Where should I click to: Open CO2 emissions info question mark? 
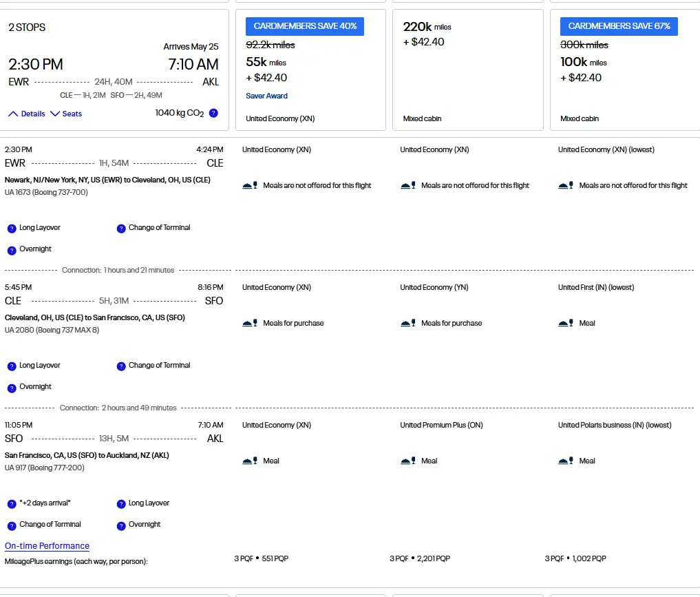213,113
